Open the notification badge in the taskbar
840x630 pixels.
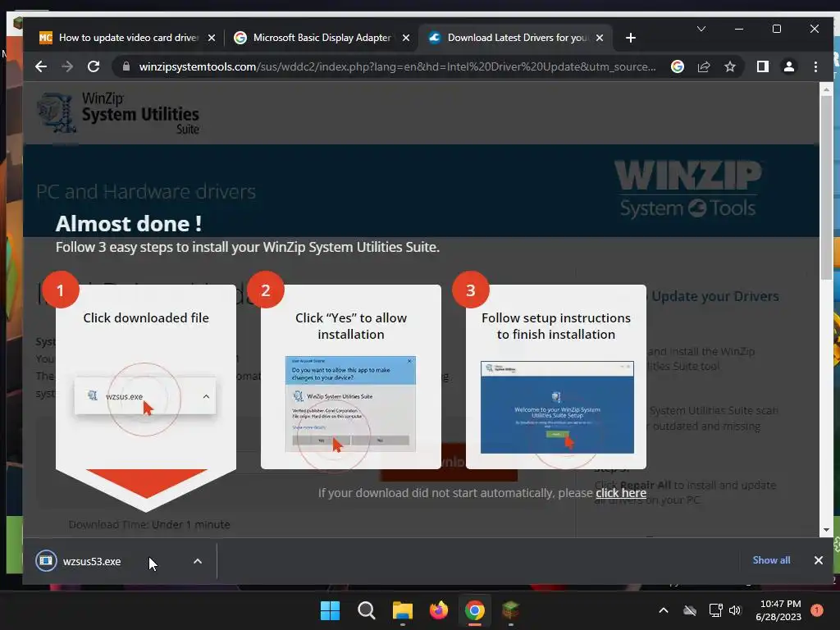(x=817, y=610)
